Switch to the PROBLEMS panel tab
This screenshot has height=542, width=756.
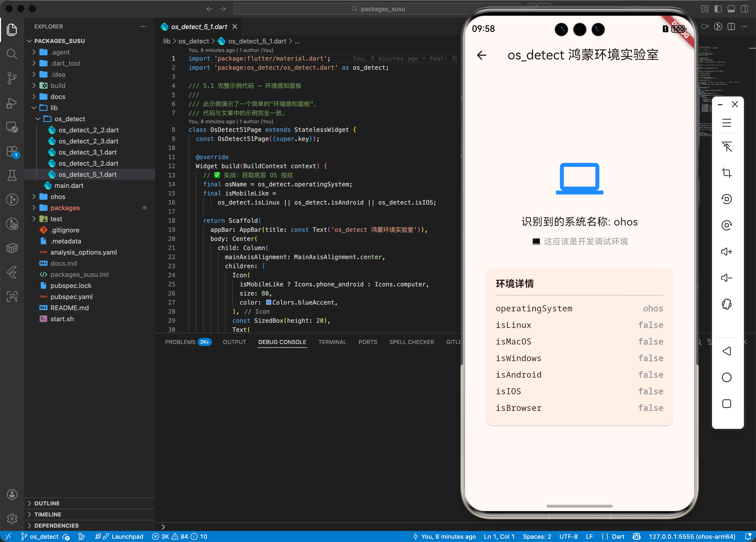coord(180,342)
